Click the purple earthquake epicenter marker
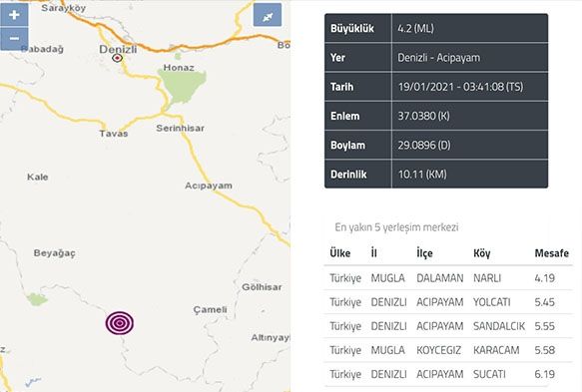 (x=120, y=323)
